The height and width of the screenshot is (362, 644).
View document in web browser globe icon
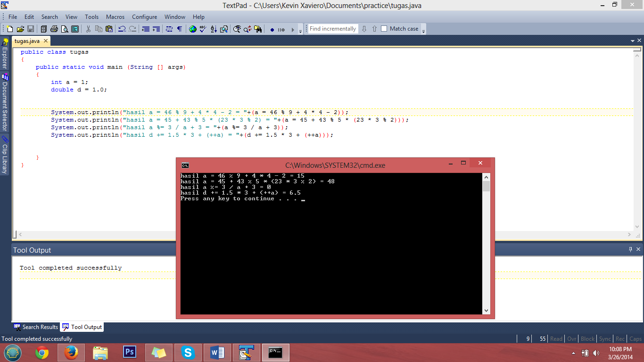(x=193, y=29)
